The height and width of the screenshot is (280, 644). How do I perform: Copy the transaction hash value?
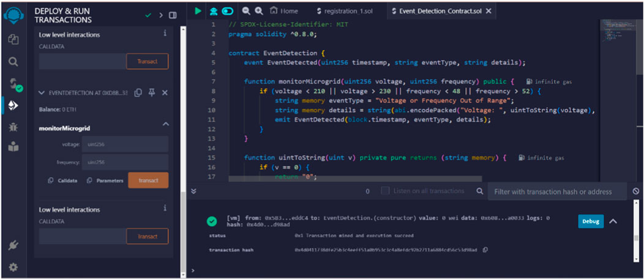(485, 249)
